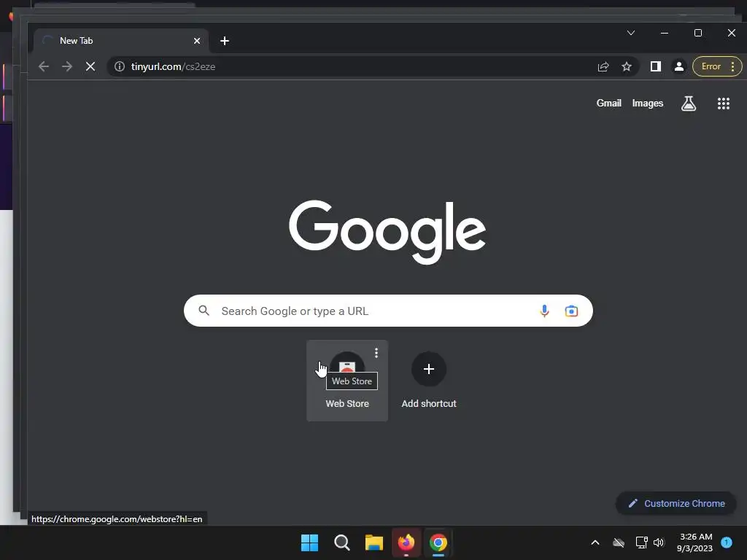
Task: Open the clock showing 3:26 AM
Action: 694,542
